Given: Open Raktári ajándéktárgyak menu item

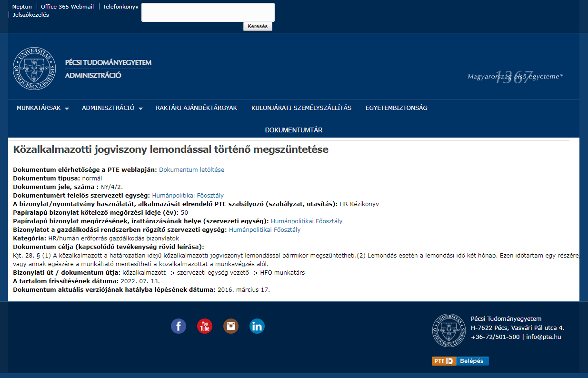Looking at the screenshot, I should point(196,108).
